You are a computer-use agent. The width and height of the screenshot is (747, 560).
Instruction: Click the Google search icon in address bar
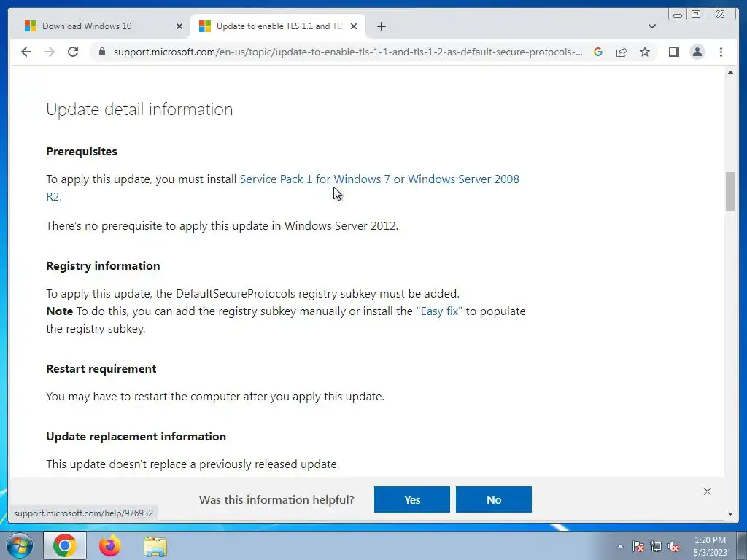(x=598, y=52)
